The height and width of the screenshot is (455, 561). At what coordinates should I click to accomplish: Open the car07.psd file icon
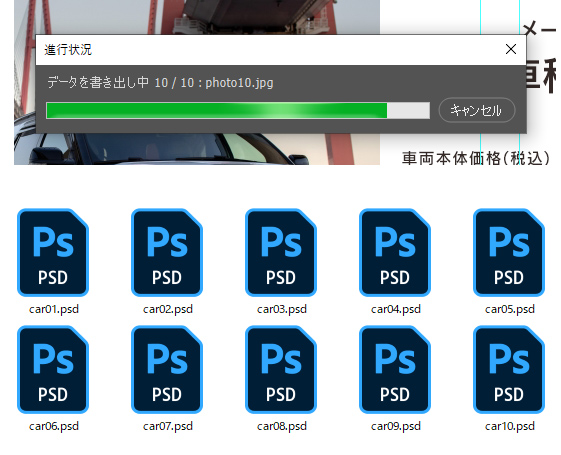pyautogui.click(x=167, y=370)
